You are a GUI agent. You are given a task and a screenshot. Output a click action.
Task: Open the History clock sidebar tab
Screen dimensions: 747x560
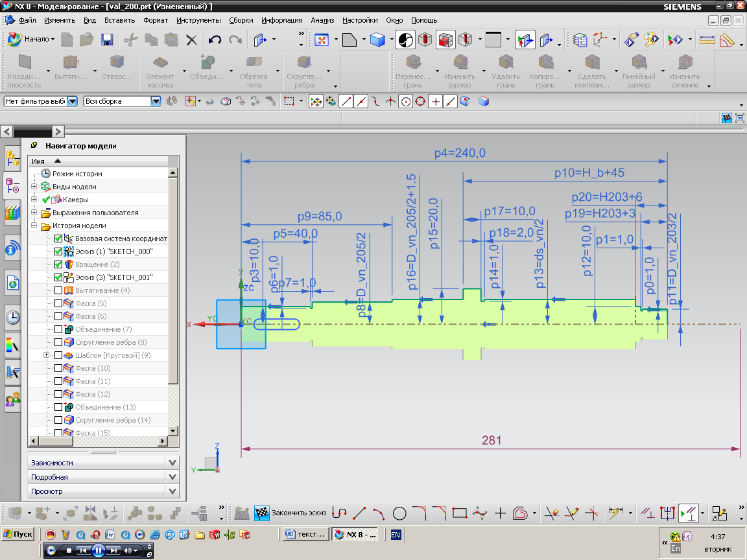pos(12,317)
